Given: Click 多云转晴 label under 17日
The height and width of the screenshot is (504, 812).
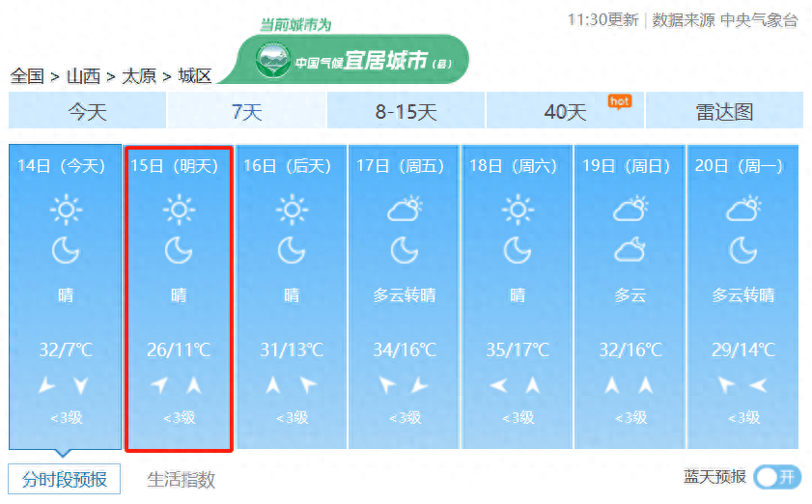Looking at the screenshot, I should [x=405, y=295].
